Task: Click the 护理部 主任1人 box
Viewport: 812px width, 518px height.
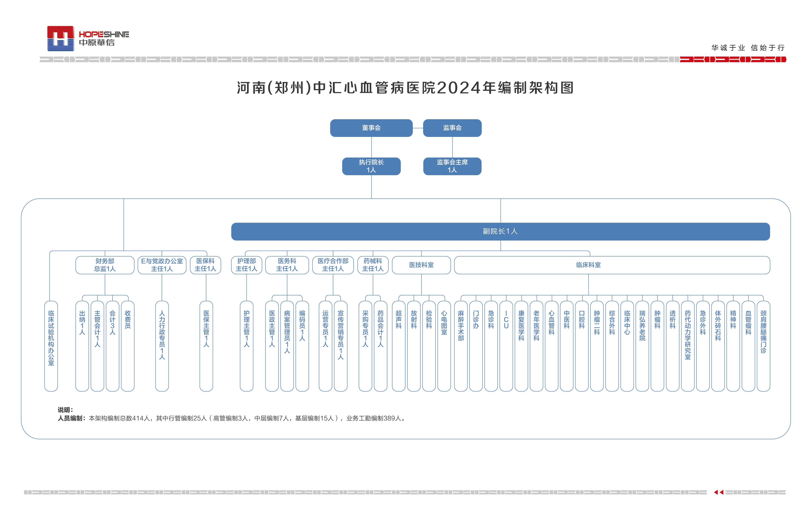Action: (247, 265)
